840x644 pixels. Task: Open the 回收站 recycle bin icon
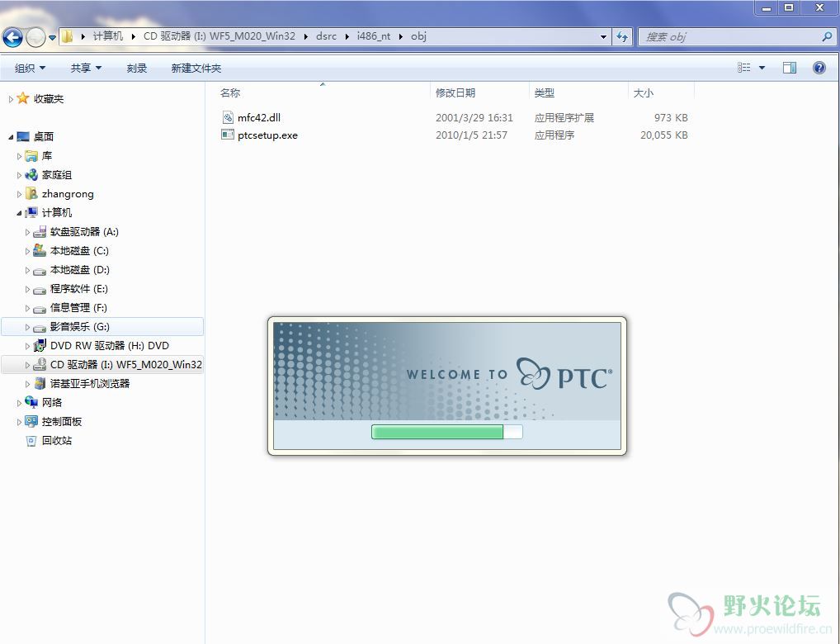pyautogui.click(x=31, y=441)
